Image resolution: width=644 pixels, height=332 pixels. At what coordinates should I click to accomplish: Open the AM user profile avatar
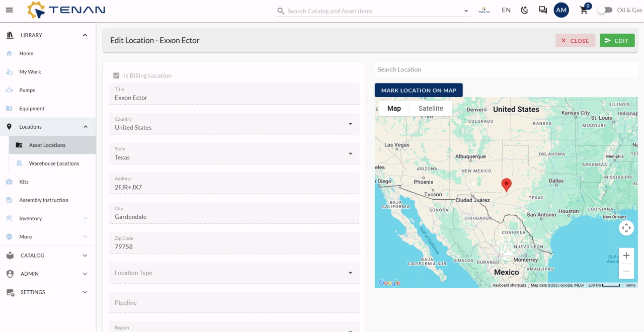(x=561, y=10)
